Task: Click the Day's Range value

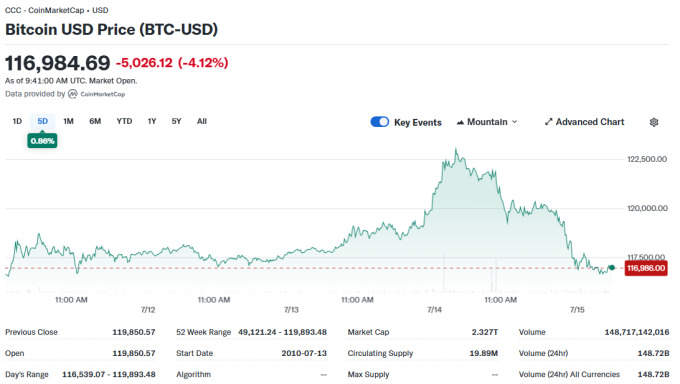Action: [x=109, y=374]
